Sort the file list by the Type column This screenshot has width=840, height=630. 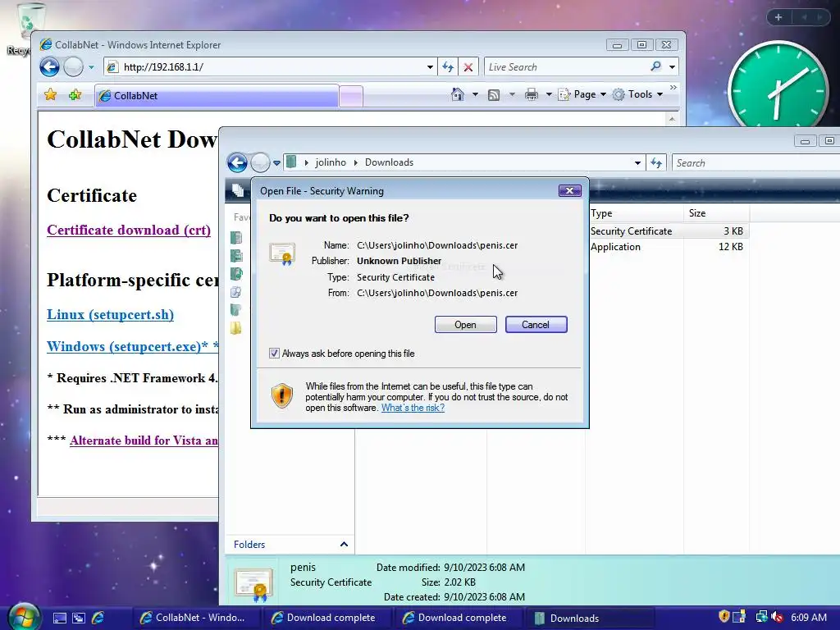pos(636,213)
